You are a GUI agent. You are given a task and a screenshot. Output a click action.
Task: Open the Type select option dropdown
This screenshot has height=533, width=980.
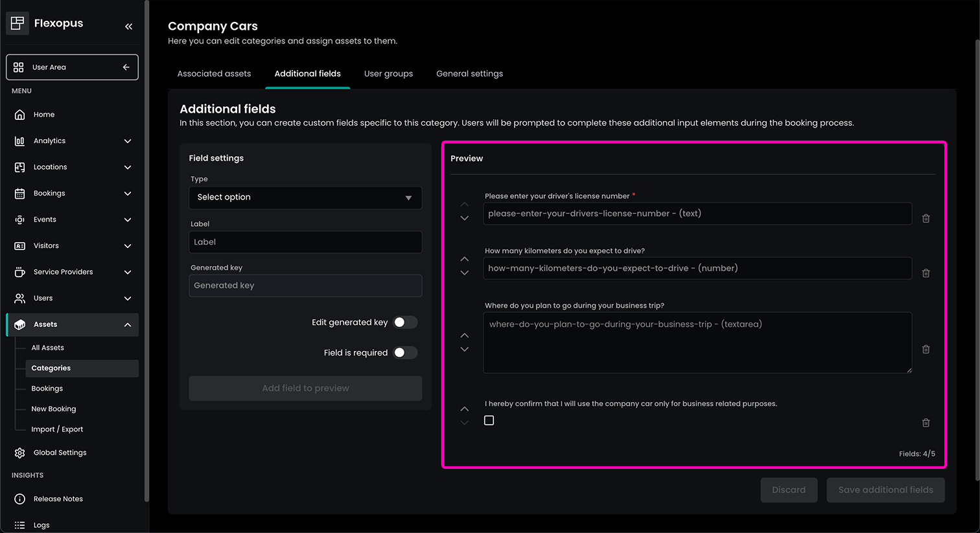pyautogui.click(x=305, y=198)
